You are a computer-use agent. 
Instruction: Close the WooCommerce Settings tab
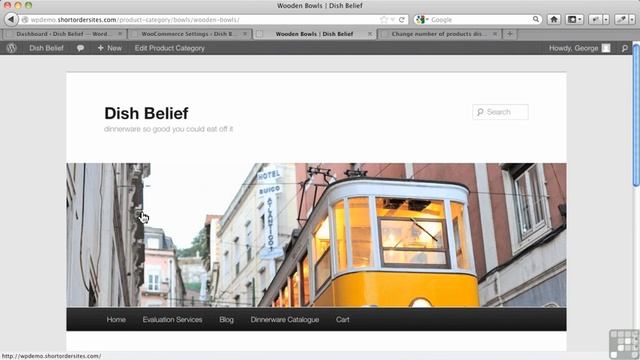[x=245, y=34]
